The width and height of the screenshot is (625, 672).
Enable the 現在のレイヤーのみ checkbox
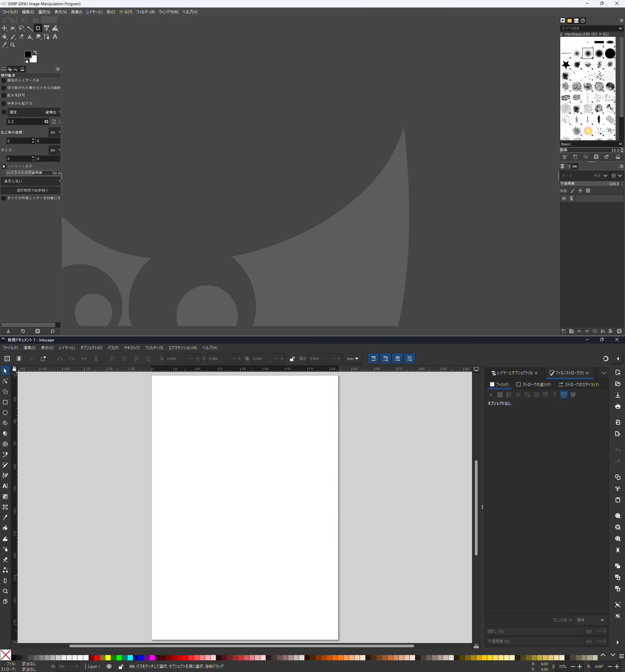[x=4, y=80]
